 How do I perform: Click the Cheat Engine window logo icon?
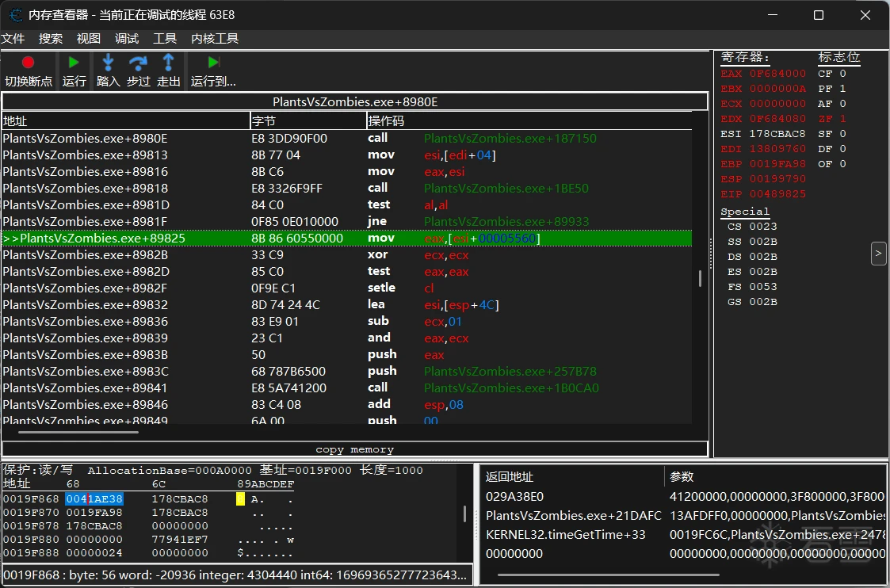15,15
